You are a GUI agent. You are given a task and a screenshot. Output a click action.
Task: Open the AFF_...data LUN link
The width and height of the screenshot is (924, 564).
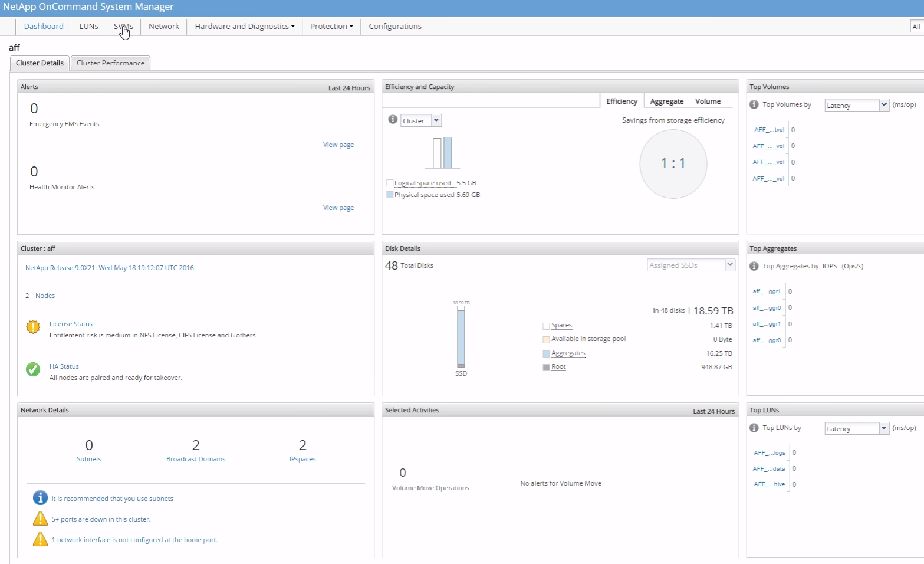pyautogui.click(x=769, y=469)
